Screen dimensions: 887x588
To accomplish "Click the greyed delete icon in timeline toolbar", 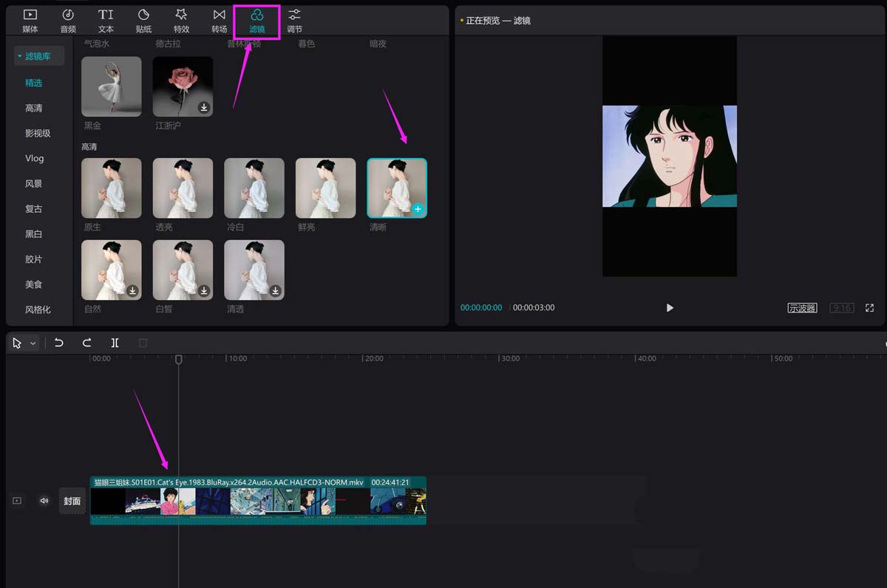I will pyautogui.click(x=143, y=343).
